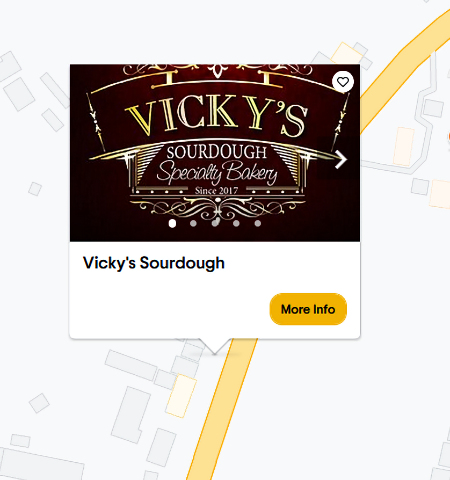Image resolution: width=450 pixels, height=480 pixels.
Task: Jump to the second carousel dot
Action: pos(193,223)
